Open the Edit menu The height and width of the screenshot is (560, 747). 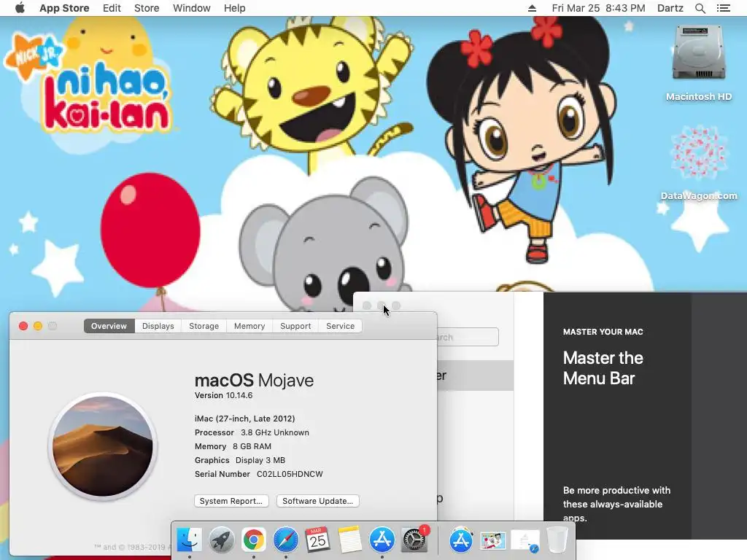coord(112,8)
